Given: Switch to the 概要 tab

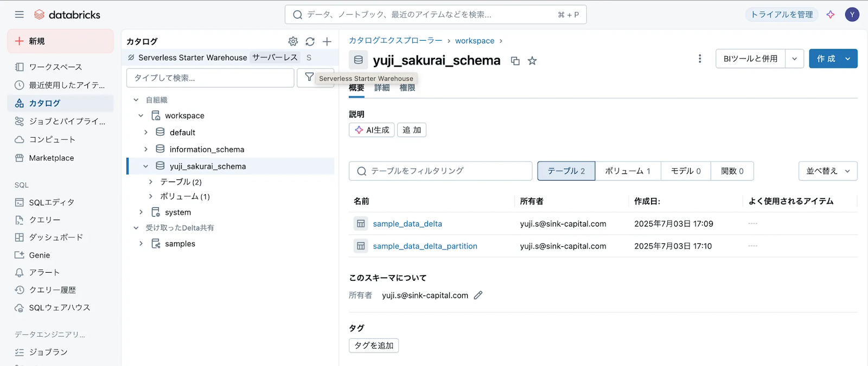Looking at the screenshot, I should pyautogui.click(x=356, y=88).
